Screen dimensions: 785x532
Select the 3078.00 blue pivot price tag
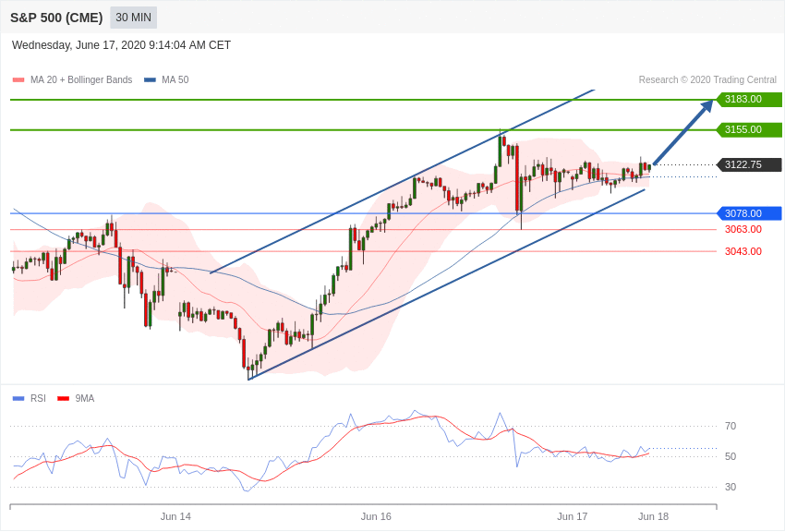click(x=750, y=213)
